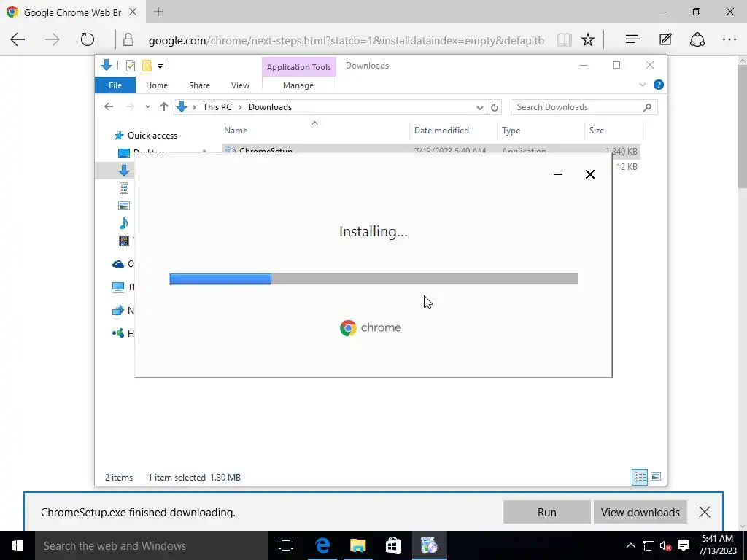Viewport: 747px width, 560px height.
Task: Open the Edge Hub icon
Action: (x=632, y=39)
